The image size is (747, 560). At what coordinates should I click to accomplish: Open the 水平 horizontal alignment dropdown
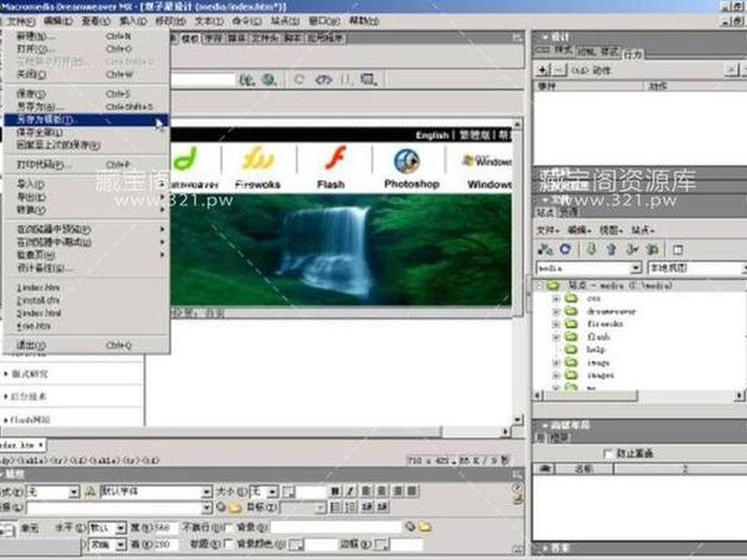120,527
